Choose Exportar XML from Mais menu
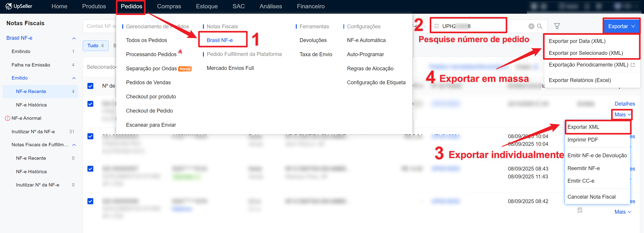644x233 pixels. click(x=583, y=127)
